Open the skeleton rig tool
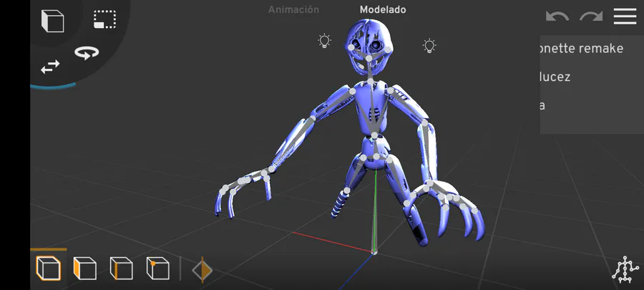Viewport: 644px width, 290px height. (625, 269)
